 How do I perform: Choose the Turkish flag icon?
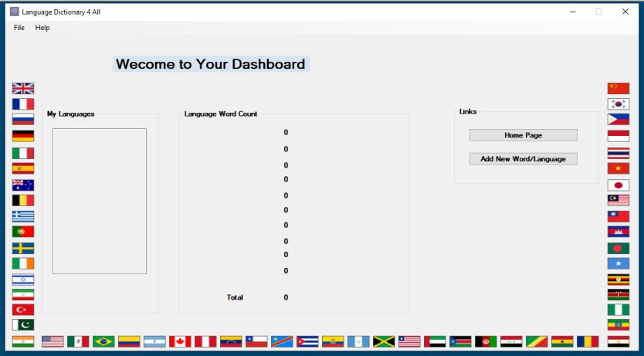[x=22, y=310]
